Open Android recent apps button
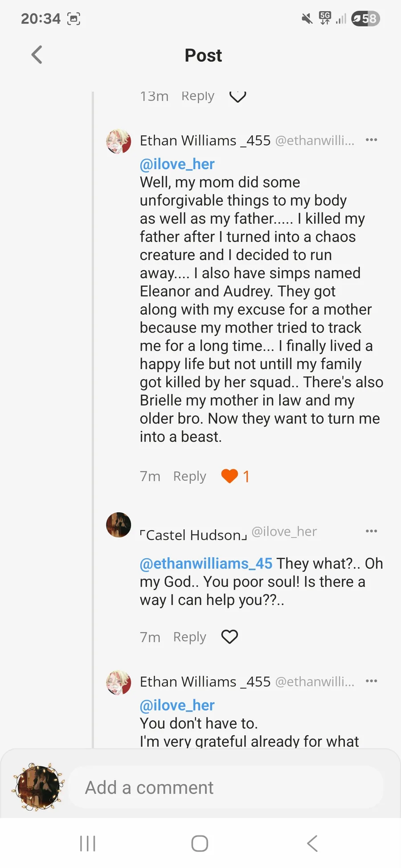Screen dimensions: 401x868 click(88, 843)
